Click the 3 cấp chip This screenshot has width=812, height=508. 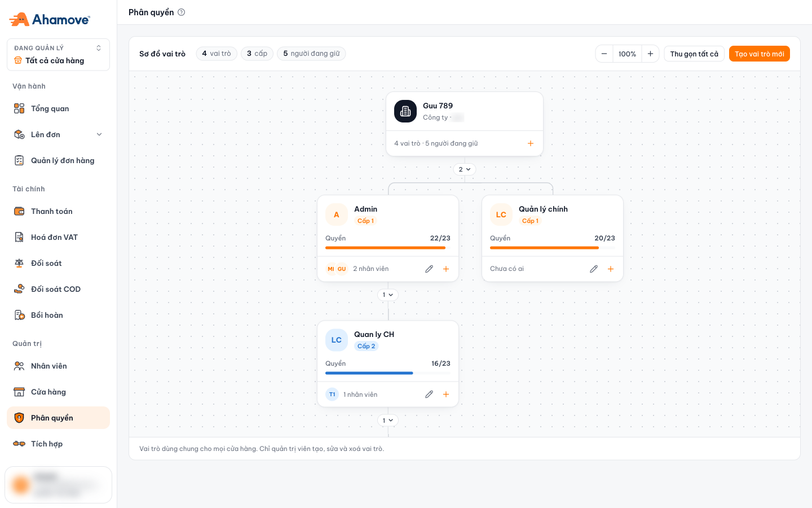pyautogui.click(x=257, y=54)
